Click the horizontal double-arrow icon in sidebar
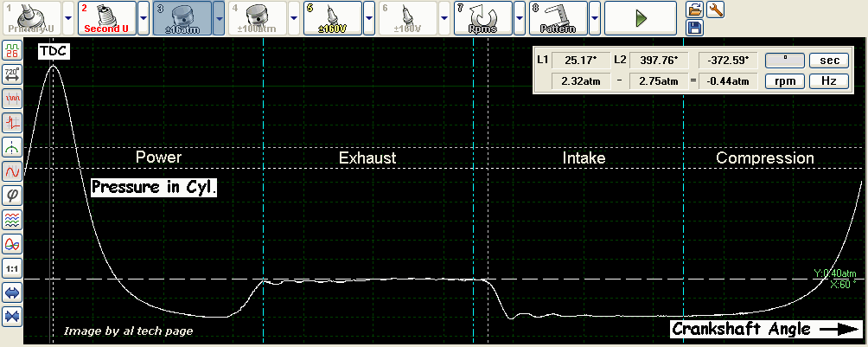 pyautogui.click(x=13, y=294)
